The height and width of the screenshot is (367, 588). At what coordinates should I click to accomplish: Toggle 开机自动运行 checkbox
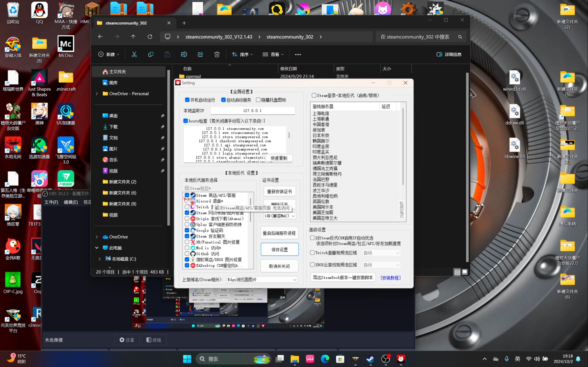pos(187,100)
